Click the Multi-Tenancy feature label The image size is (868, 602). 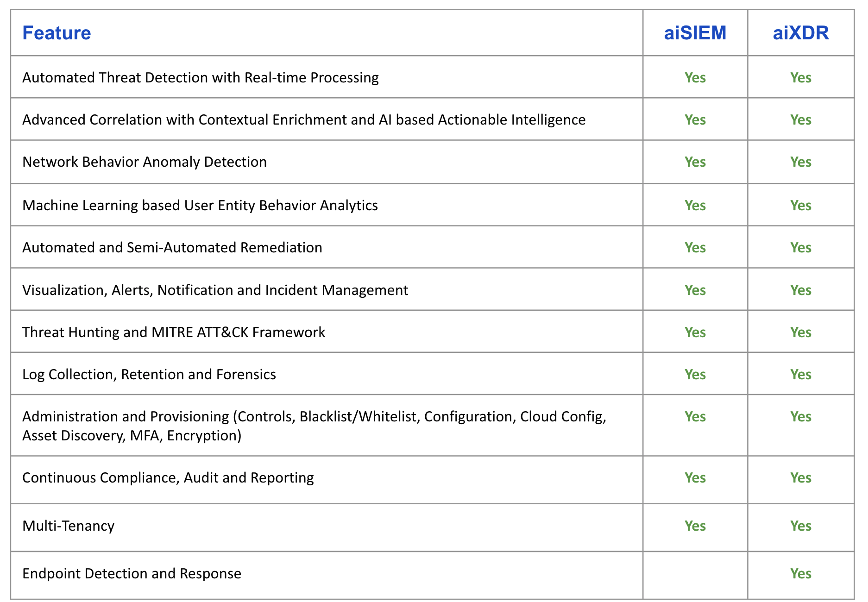point(68,526)
